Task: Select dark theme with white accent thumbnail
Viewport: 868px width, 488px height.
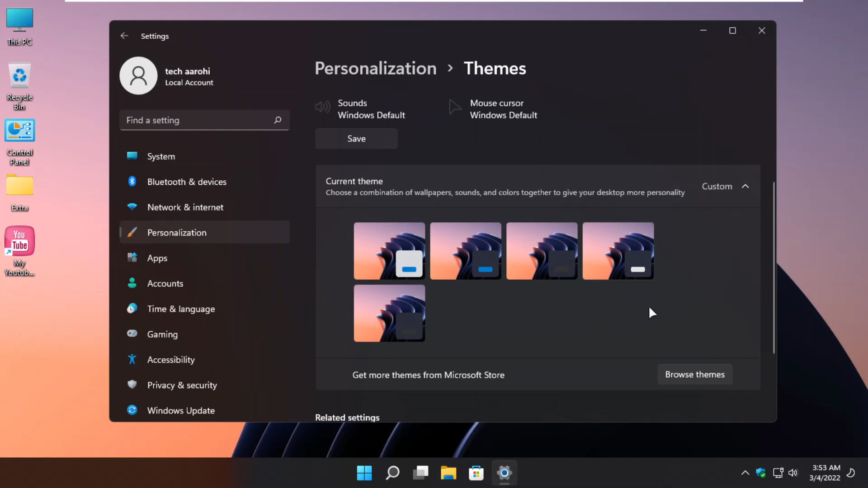Action: tap(618, 251)
